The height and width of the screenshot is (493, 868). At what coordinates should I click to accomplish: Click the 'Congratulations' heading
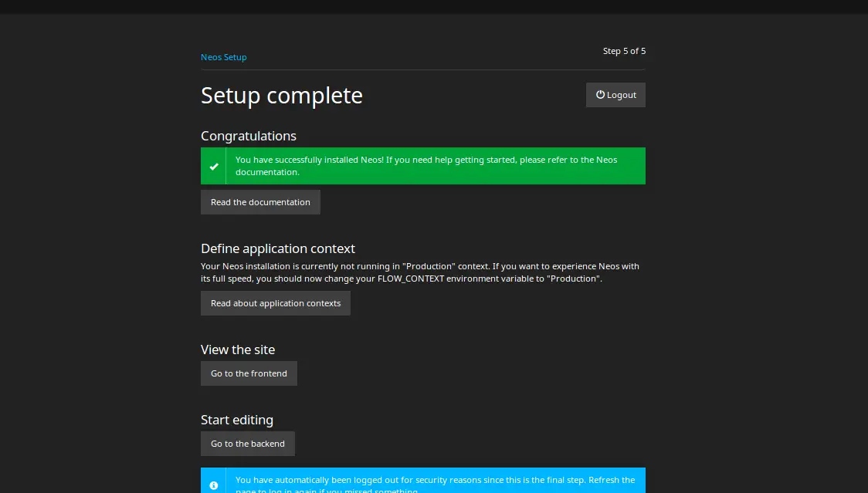[x=249, y=136]
